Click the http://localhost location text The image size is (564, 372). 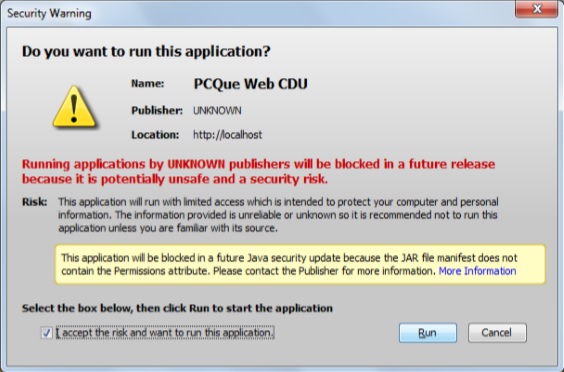[x=227, y=135]
